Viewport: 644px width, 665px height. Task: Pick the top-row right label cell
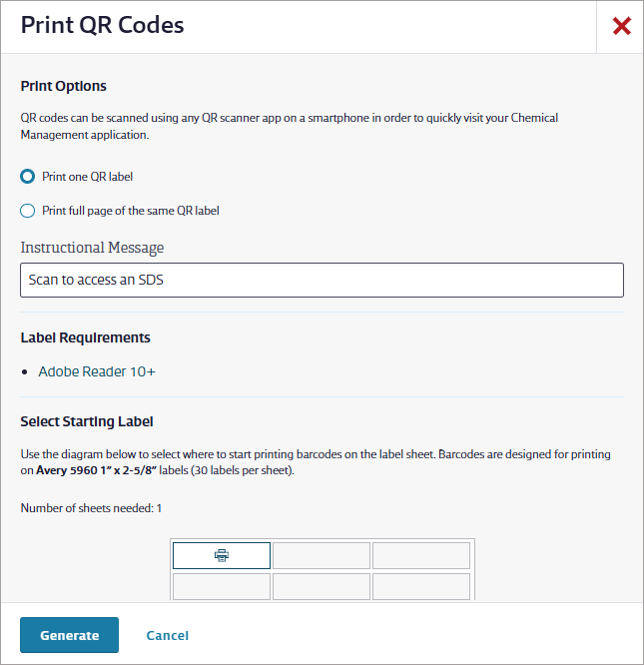[x=421, y=555]
